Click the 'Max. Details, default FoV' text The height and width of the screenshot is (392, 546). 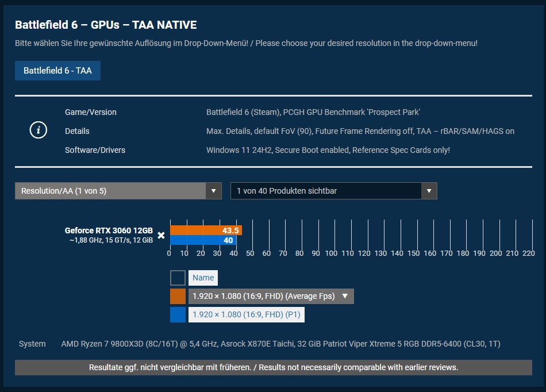pyautogui.click(x=360, y=131)
